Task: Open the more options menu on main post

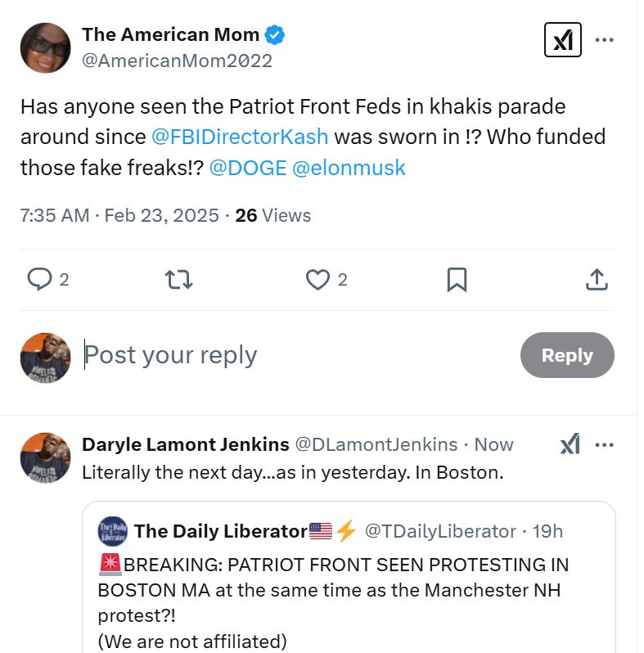Action: (x=604, y=39)
